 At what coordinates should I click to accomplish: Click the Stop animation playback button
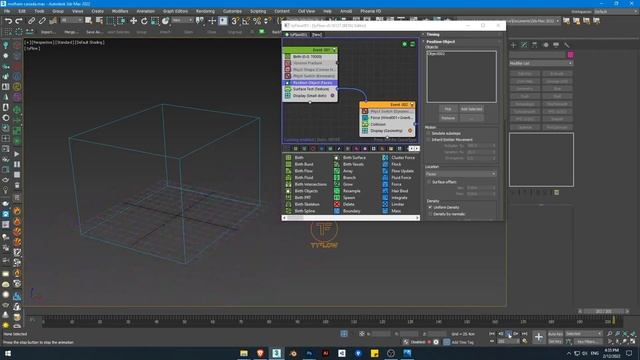pyautogui.click(x=509, y=334)
